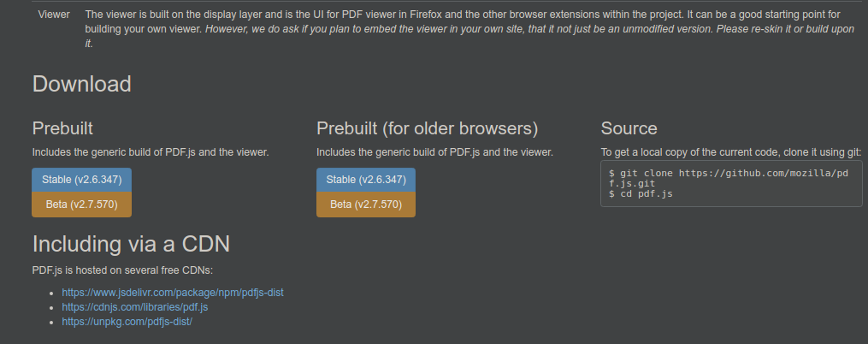The width and height of the screenshot is (868, 344).
Task: Click the "cd pdf.js" command line
Action: (641, 194)
